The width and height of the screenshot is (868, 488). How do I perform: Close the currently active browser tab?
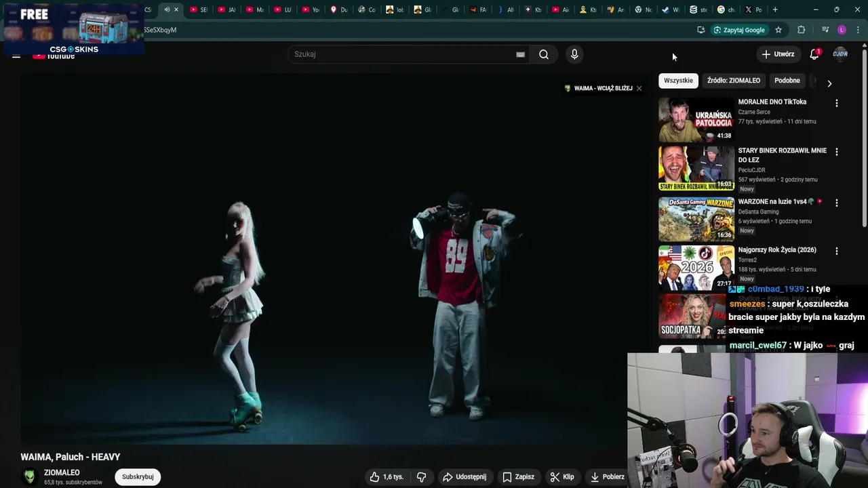[x=176, y=9]
